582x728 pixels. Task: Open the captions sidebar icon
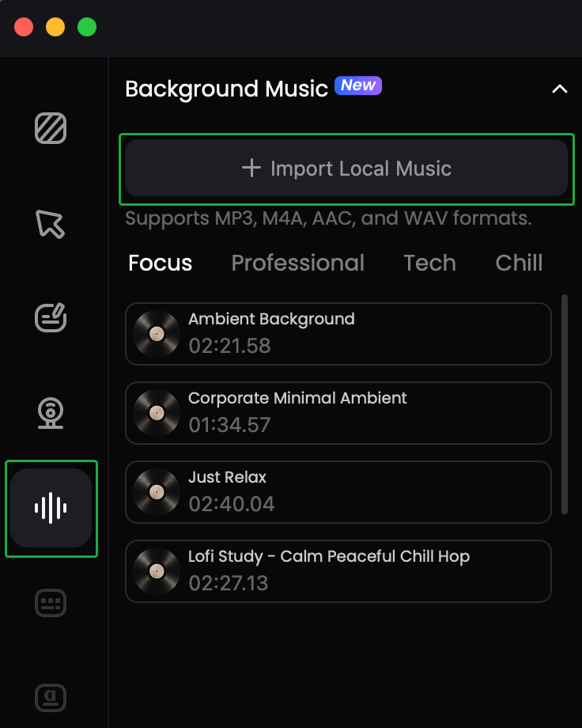pyautogui.click(x=51, y=698)
